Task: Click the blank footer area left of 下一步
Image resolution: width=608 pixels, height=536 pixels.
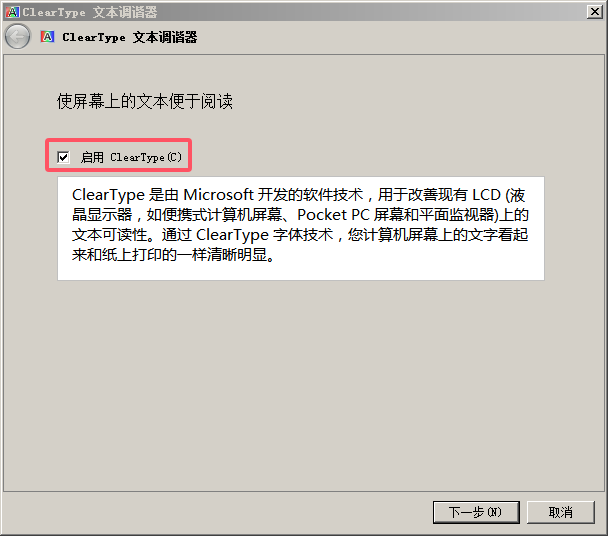Action: point(217,512)
